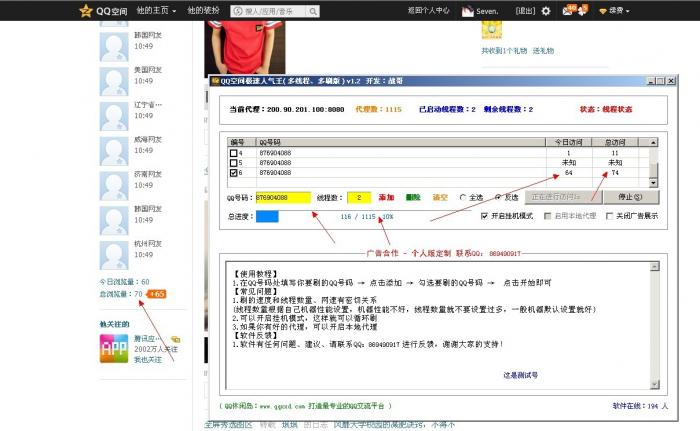Focus the yellow QQ号码 input field

coord(283,197)
